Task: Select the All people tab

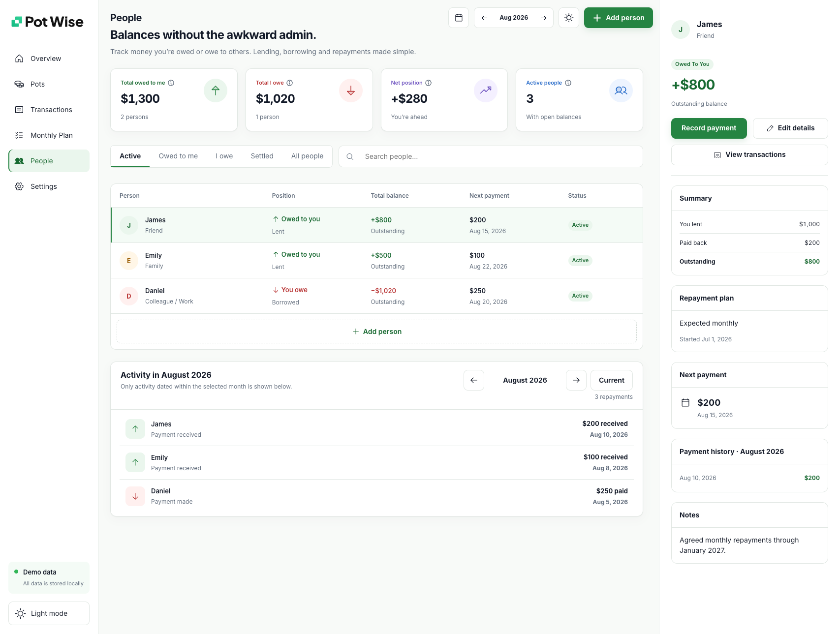Action: click(x=307, y=156)
